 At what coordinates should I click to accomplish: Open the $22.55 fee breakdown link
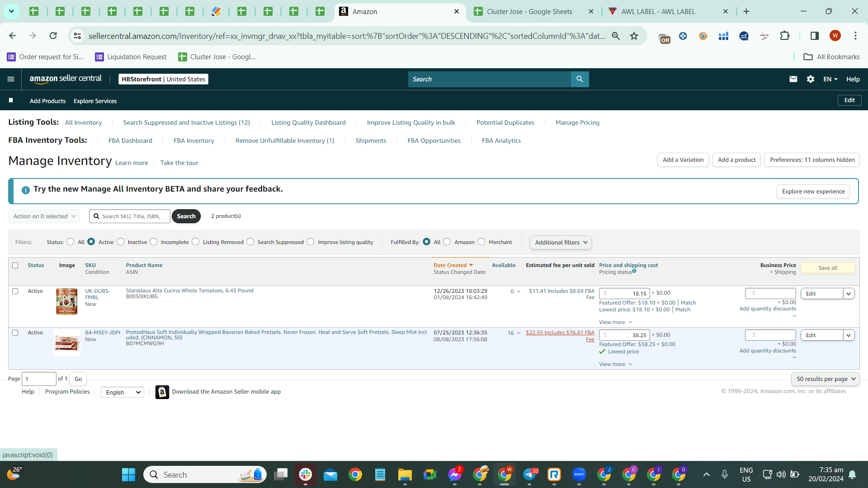pos(560,336)
